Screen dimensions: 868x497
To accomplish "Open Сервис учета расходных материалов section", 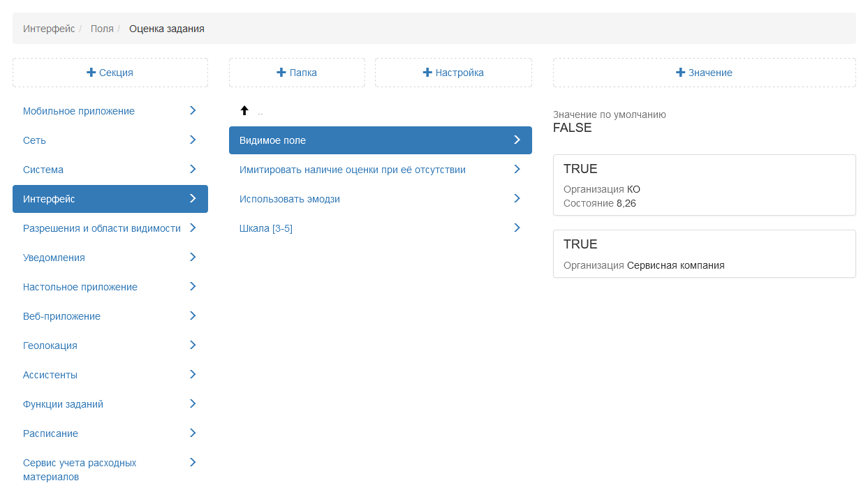I will pos(80,470).
